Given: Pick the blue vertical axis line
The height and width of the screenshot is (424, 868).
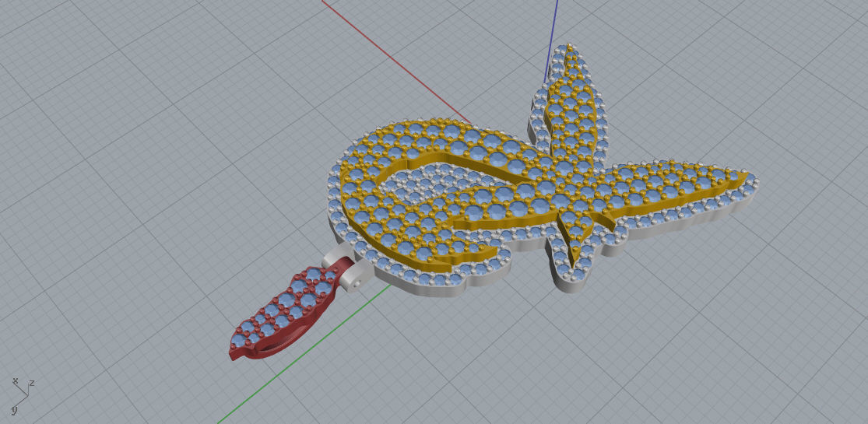Looking at the screenshot, I should [x=552, y=41].
